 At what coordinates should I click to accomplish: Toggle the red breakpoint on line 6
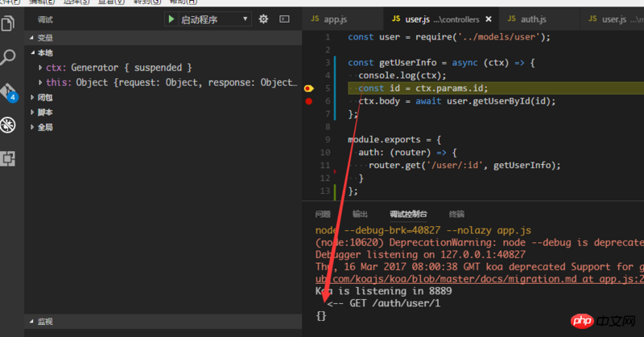point(308,101)
